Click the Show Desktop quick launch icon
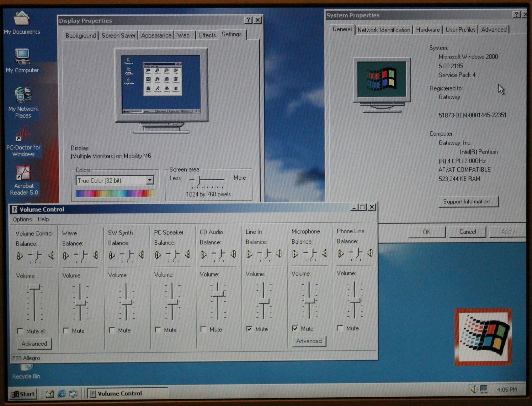The height and width of the screenshot is (406, 532). [50, 394]
